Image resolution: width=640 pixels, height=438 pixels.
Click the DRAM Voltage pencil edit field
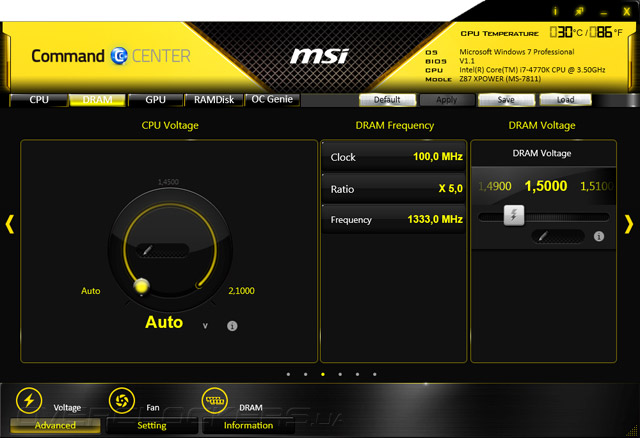(558, 236)
